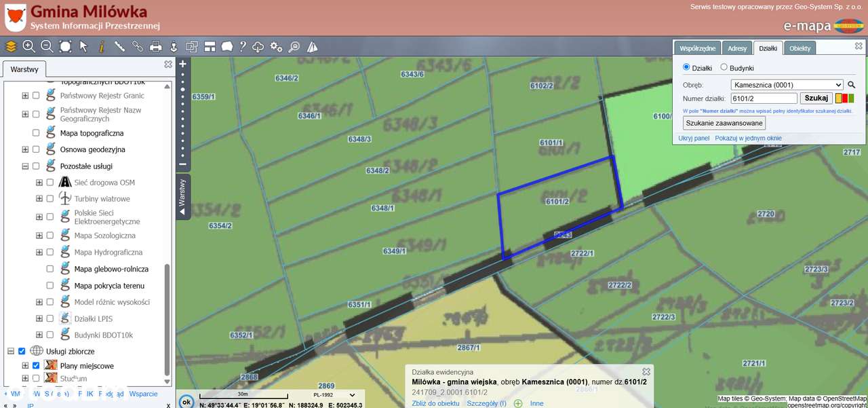Collapse the vertical Warstwy side tab
This screenshot has width=868, height=408.
click(x=182, y=196)
